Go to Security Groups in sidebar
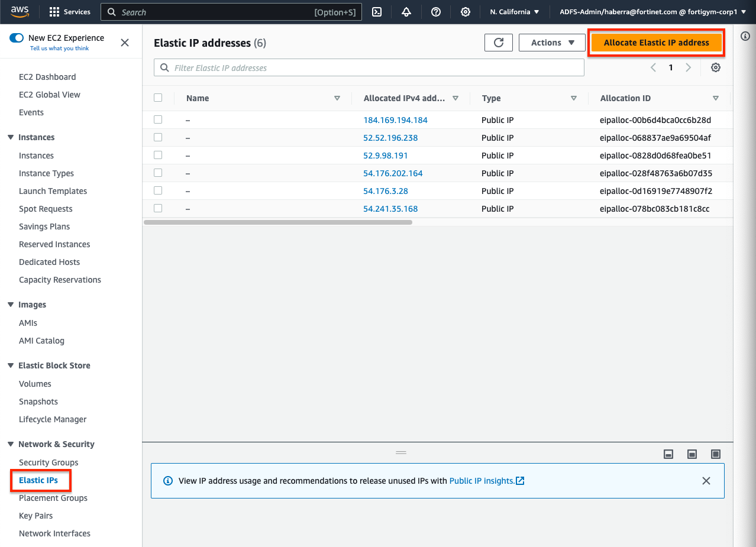Image resolution: width=756 pixels, height=547 pixels. click(49, 462)
